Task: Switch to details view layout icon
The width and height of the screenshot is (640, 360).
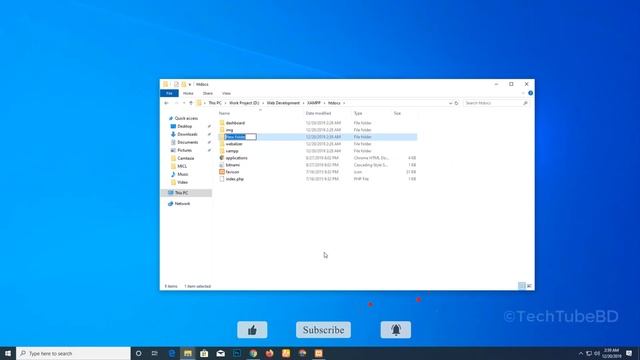Action: [522, 286]
